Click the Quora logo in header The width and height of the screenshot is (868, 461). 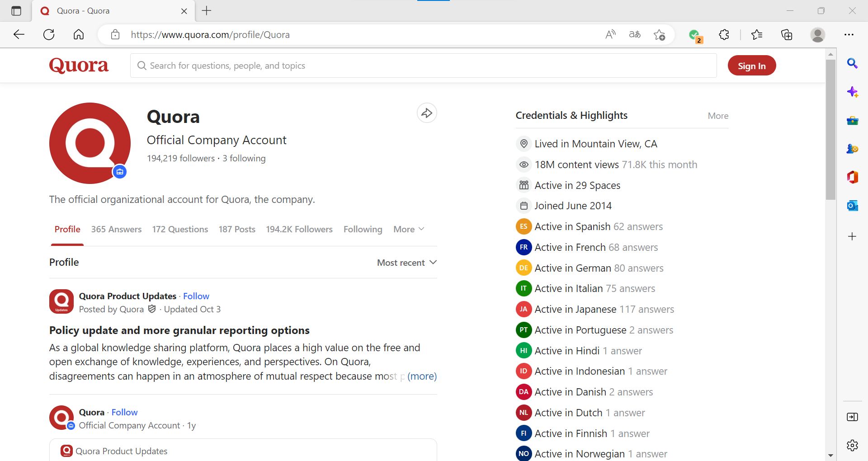click(x=79, y=66)
